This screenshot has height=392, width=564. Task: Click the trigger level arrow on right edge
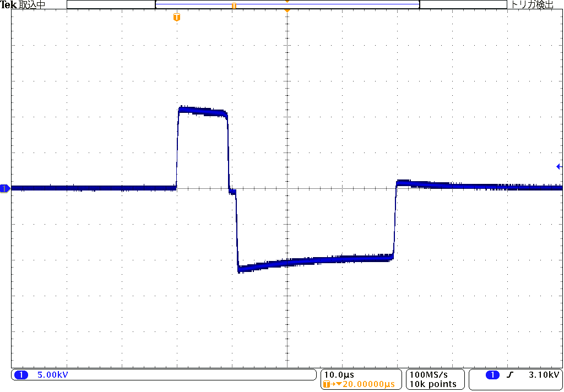559,166
